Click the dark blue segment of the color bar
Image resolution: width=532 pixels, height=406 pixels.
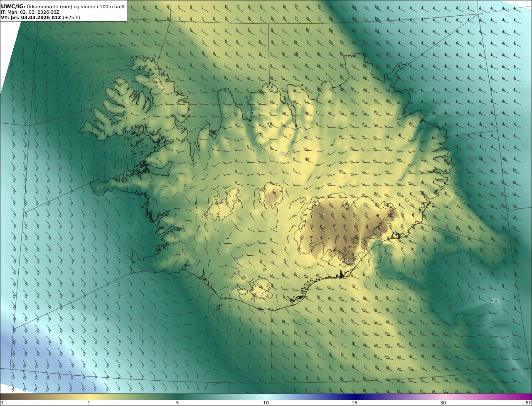tap(355, 396)
